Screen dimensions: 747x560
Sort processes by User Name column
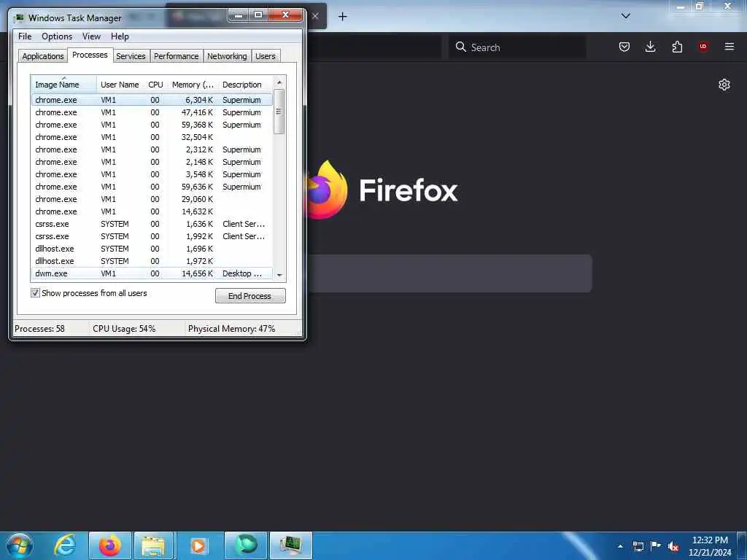click(x=120, y=85)
